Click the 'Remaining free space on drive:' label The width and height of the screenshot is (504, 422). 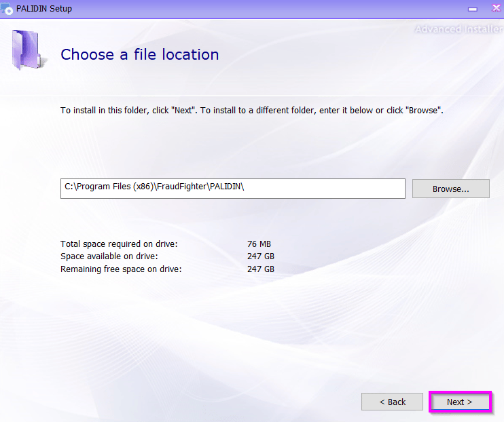click(121, 269)
